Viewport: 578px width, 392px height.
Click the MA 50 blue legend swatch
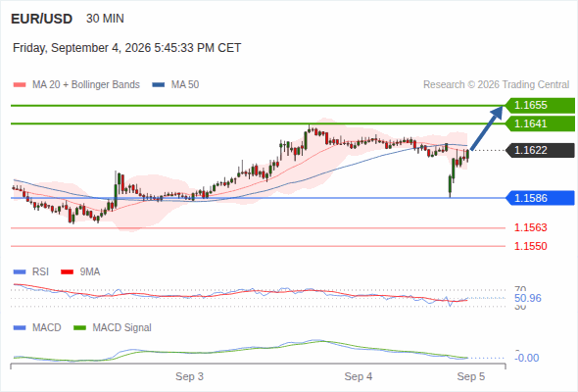pos(158,85)
